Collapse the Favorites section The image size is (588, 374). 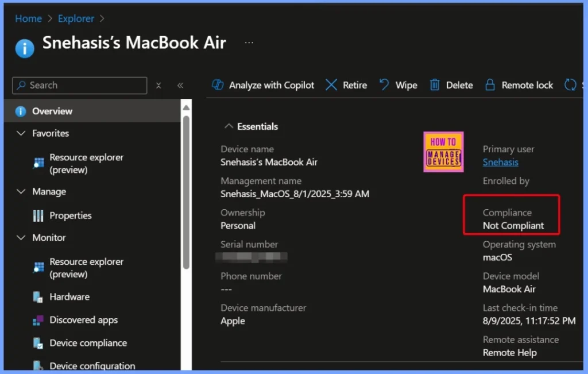pos(21,133)
